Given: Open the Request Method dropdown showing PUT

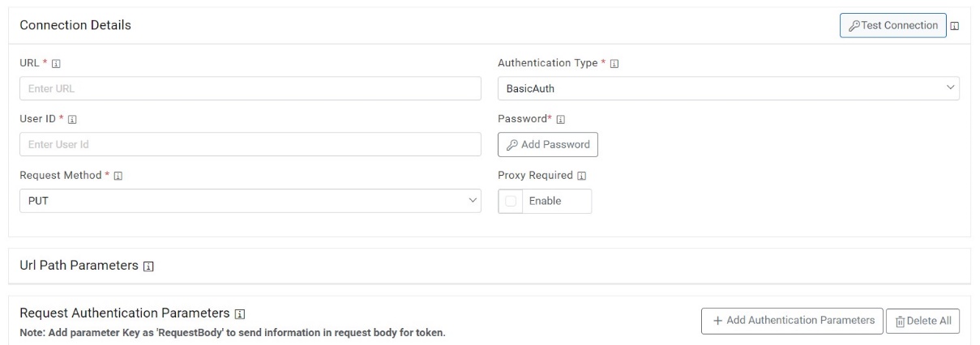Looking at the screenshot, I should tap(250, 201).
